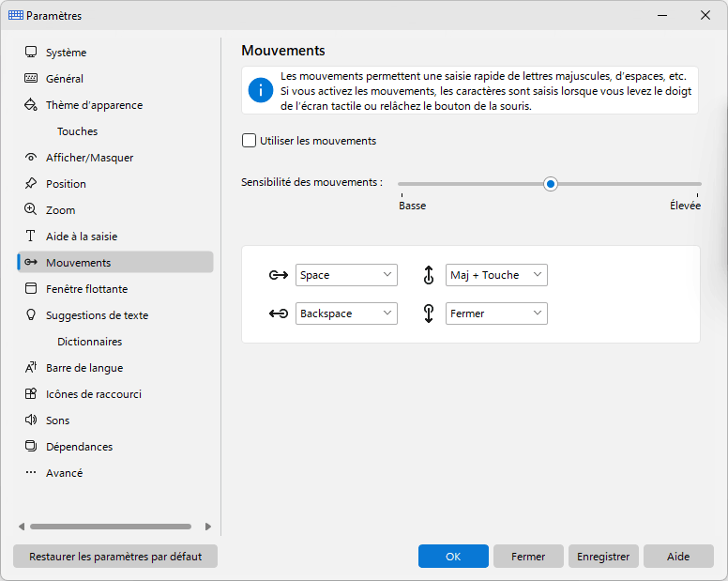Click the Fenêtre flottante window icon
This screenshot has height=581, width=728.
31,288
